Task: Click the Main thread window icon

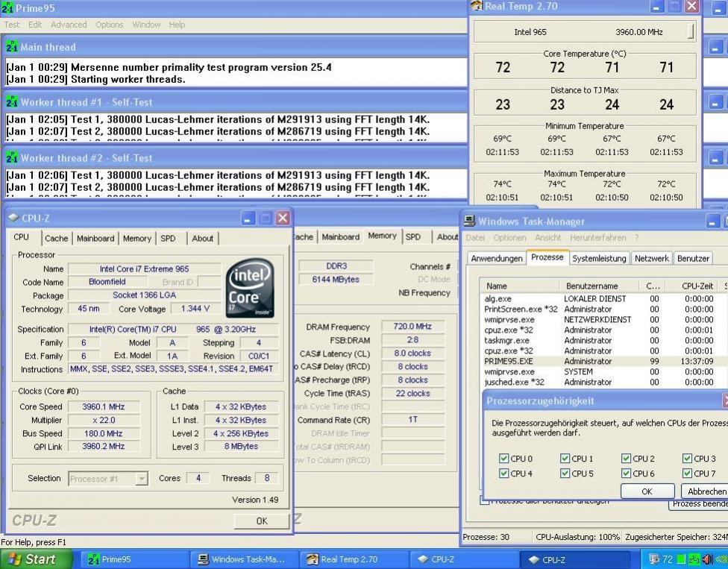Action: [x=12, y=47]
